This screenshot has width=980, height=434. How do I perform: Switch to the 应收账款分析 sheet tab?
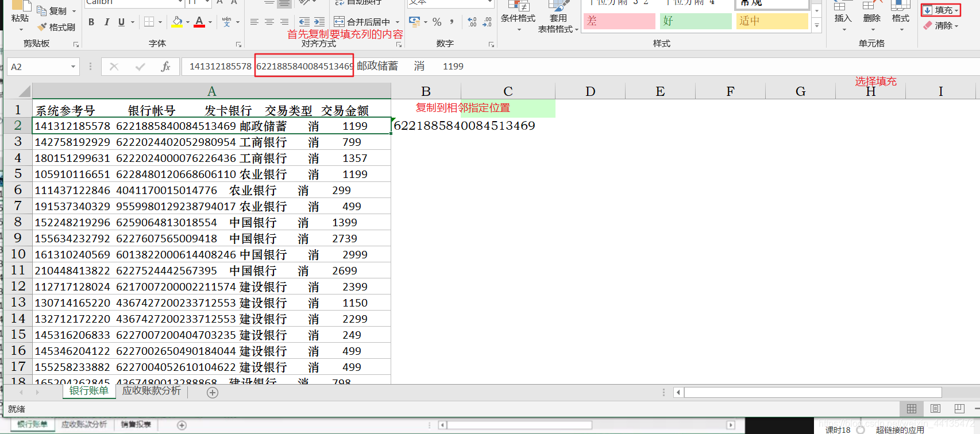pos(152,391)
